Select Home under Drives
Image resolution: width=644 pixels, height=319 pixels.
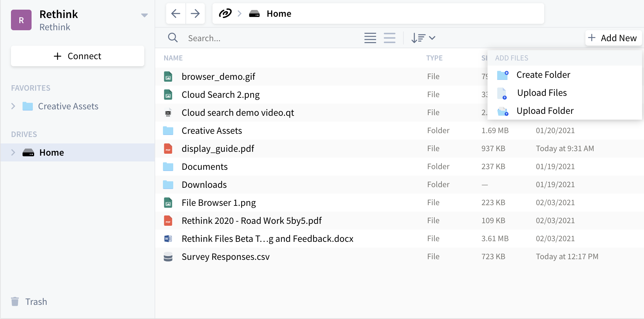click(x=78, y=152)
